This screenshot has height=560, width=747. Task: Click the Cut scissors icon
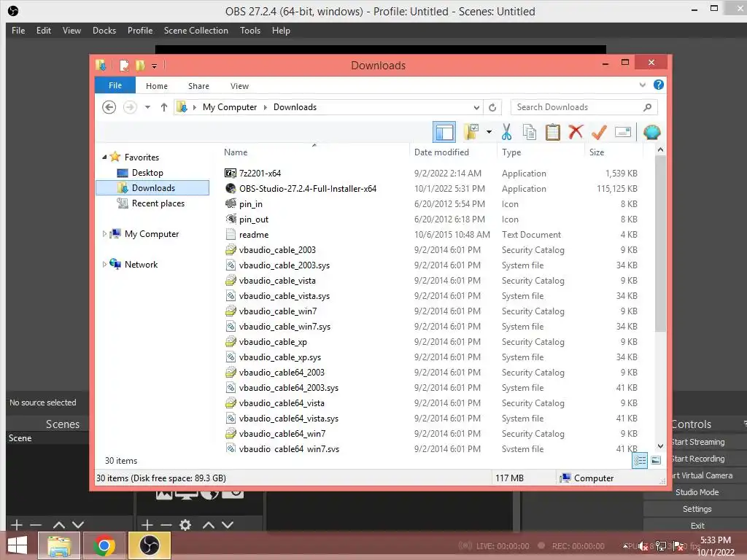506,132
